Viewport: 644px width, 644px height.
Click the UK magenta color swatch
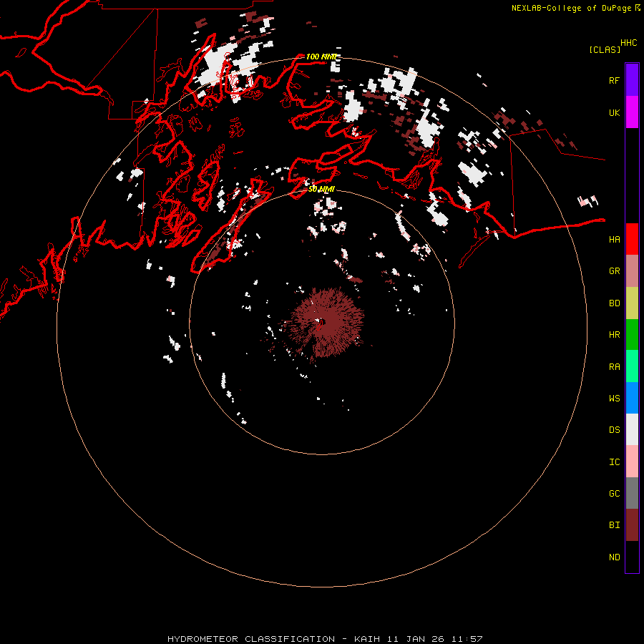632,112
